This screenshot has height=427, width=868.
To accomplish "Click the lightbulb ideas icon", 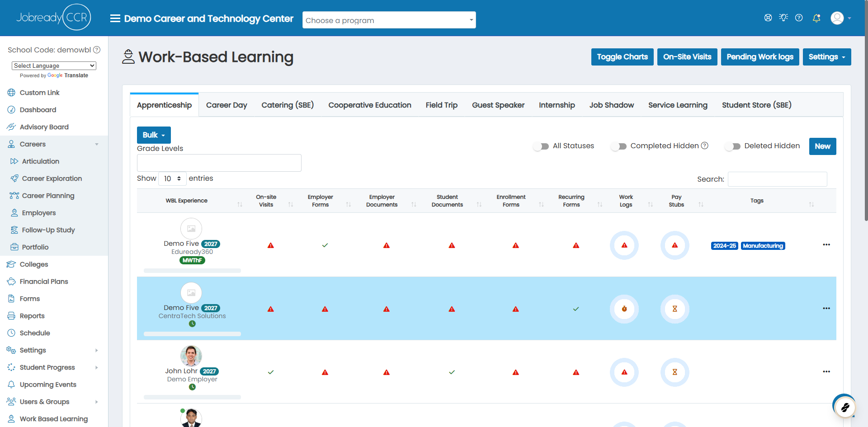I will (783, 18).
